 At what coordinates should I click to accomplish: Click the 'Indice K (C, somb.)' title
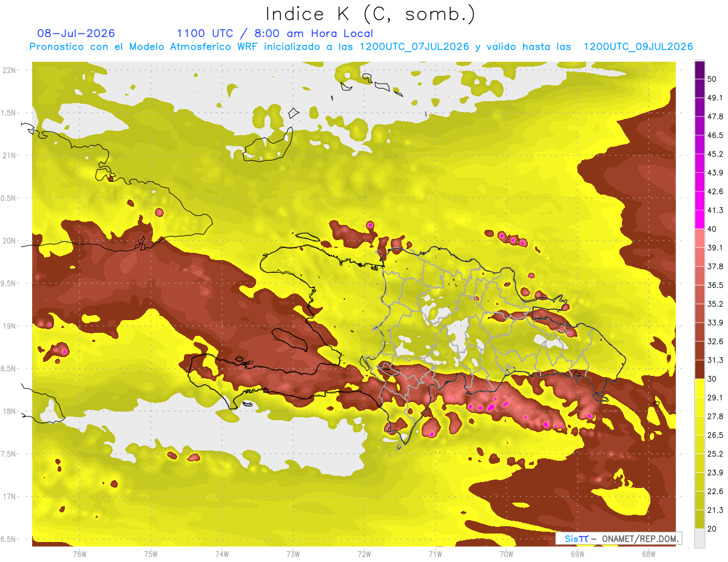[370, 14]
